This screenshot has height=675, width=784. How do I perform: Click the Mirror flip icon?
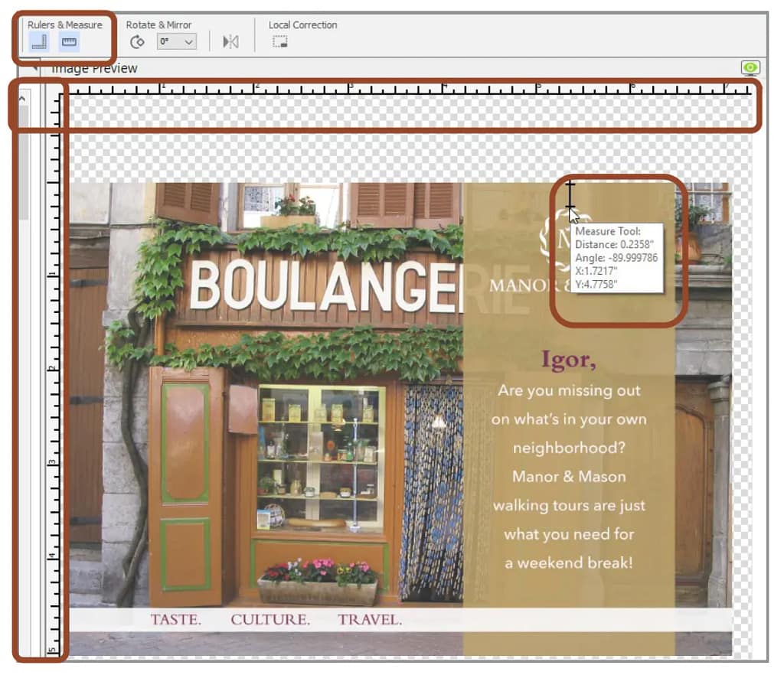(x=230, y=42)
